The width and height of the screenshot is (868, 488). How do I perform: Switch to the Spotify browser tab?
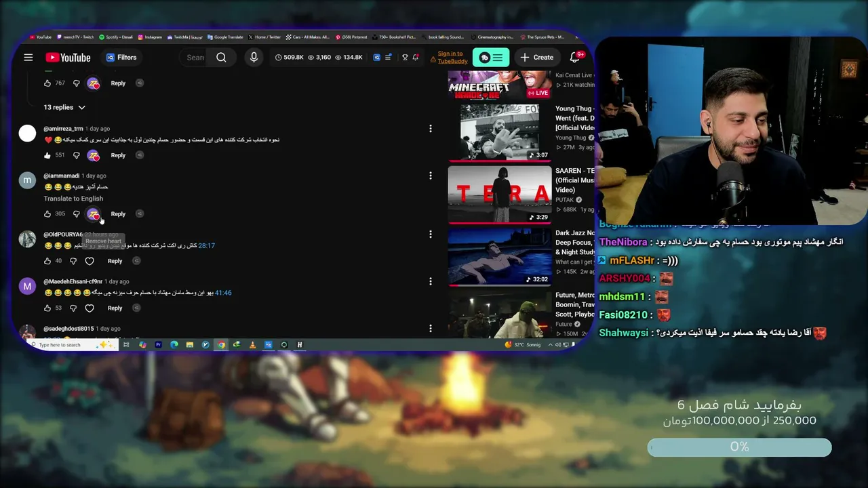point(116,37)
